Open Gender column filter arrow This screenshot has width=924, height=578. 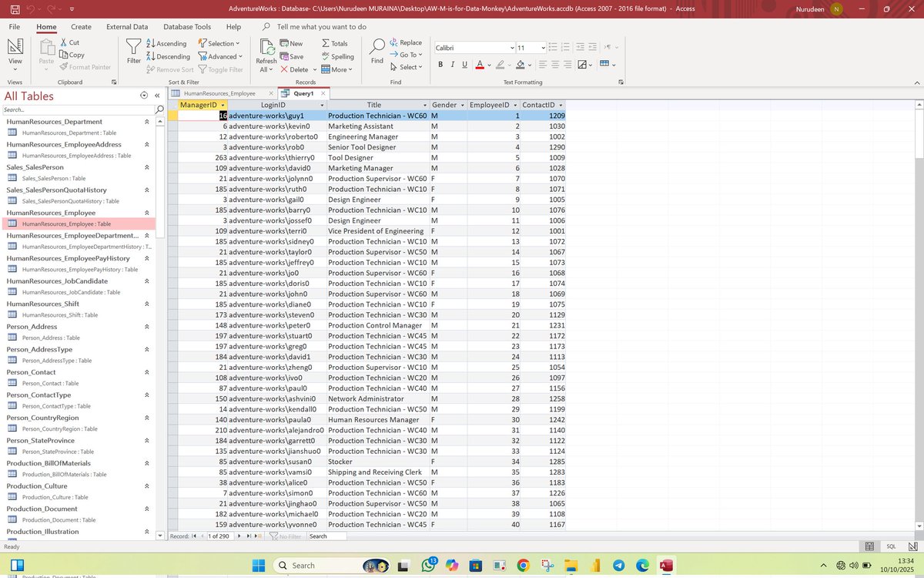462,105
